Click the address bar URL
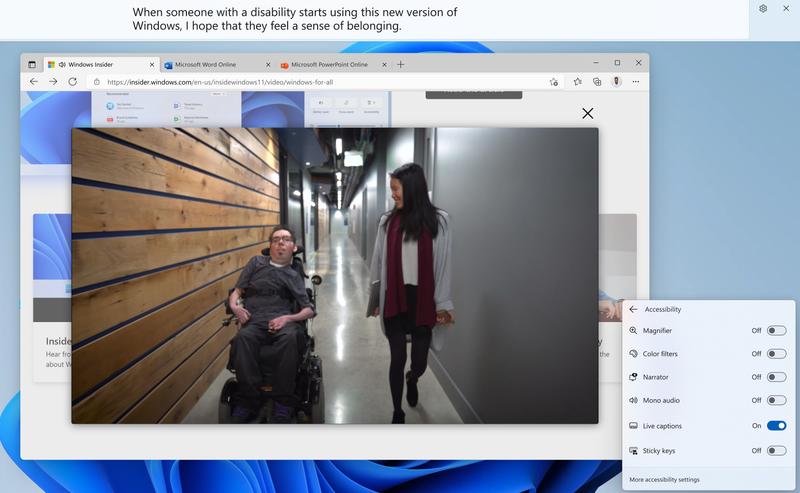Screen dimensions: 800x493 coord(220,82)
